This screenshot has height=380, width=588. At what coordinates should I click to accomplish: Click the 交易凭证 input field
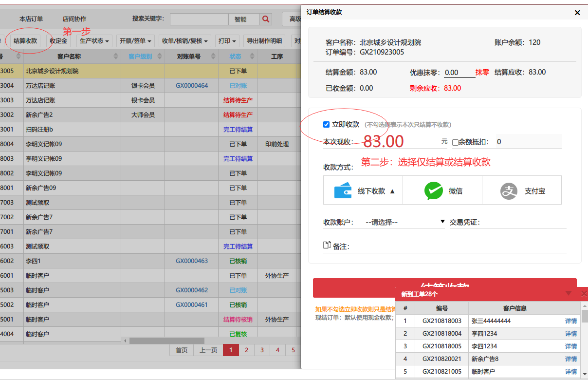coord(524,222)
